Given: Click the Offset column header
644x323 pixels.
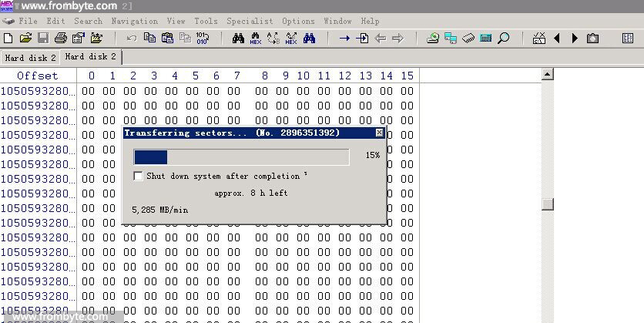Looking at the screenshot, I should click(37, 76).
